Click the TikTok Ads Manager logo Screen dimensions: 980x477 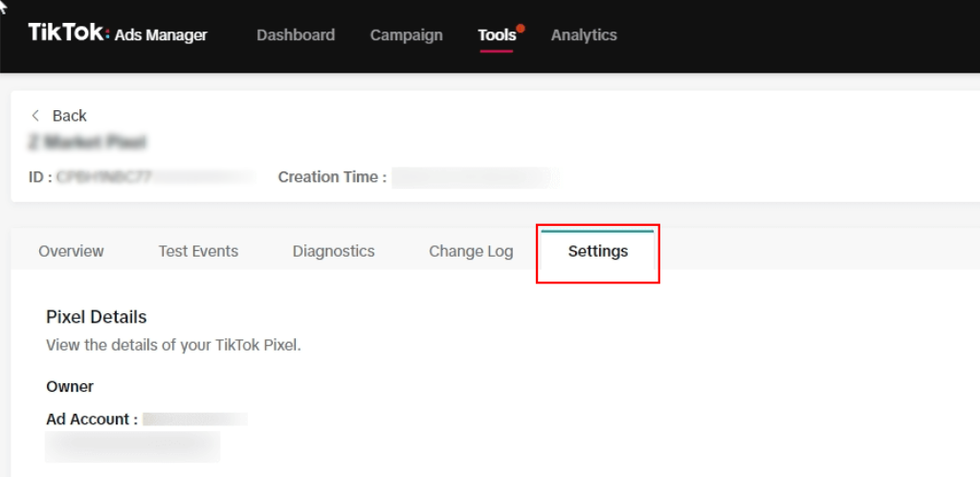[118, 34]
